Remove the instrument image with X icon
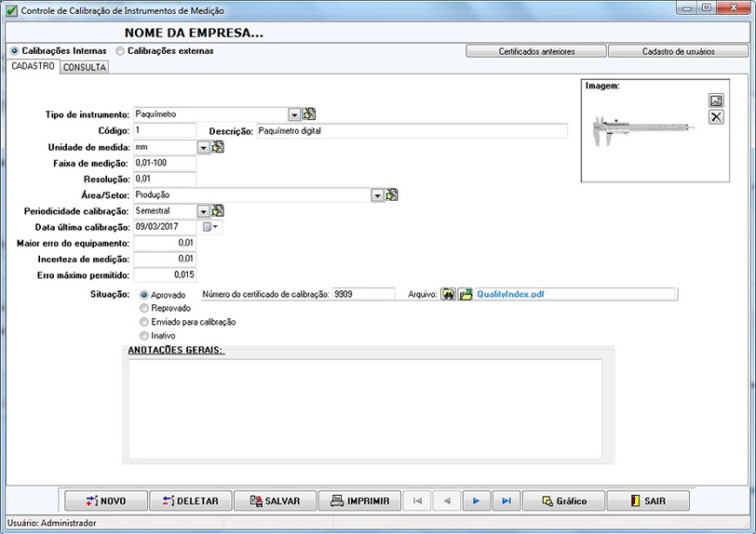This screenshot has width=756, height=534. pyautogui.click(x=716, y=117)
